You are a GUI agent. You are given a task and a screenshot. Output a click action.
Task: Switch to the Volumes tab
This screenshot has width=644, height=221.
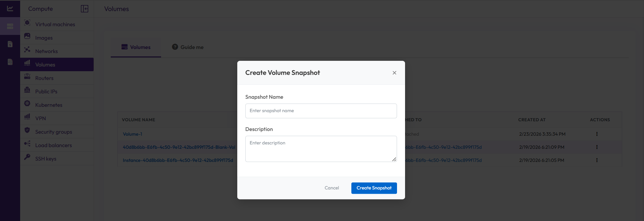point(136,47)
